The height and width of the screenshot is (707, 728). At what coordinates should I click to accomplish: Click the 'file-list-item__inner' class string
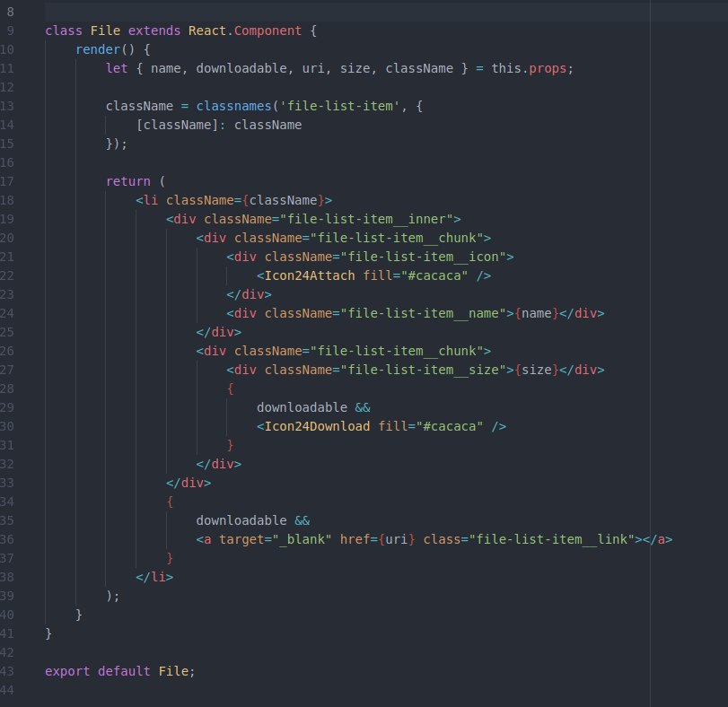366,220
